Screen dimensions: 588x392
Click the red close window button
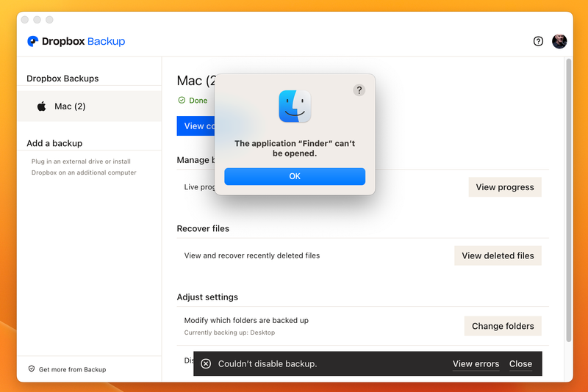25,20
